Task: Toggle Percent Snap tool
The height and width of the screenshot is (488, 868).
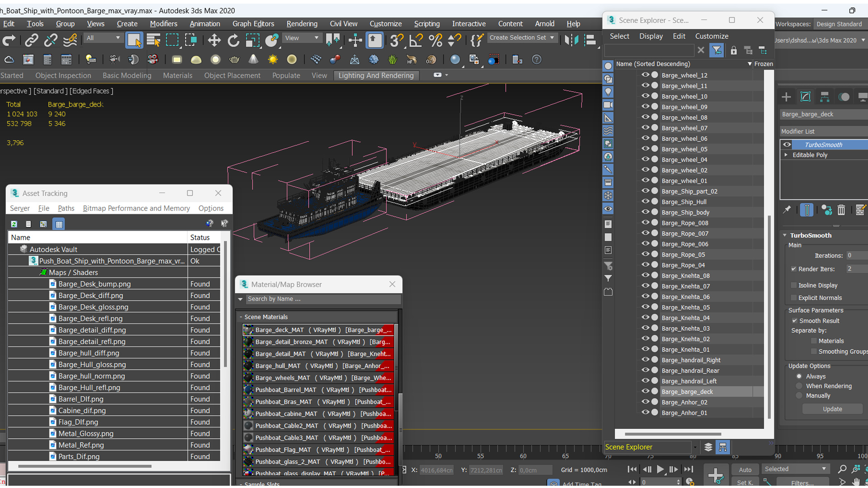Action: pyautogui.click(x=435, y=40)
